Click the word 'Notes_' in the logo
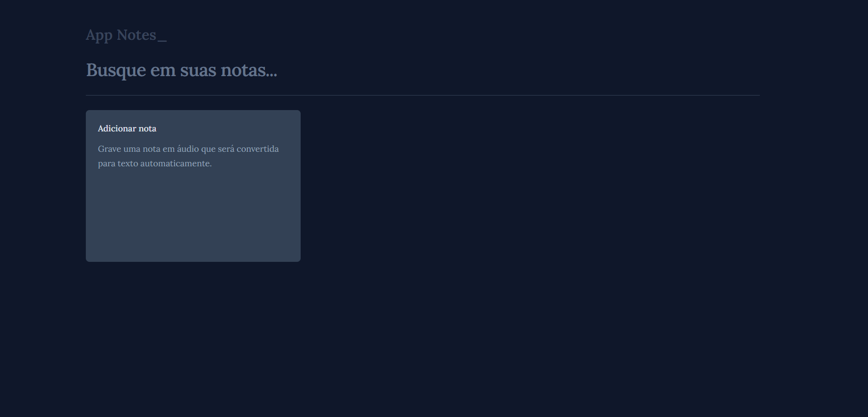Image resolution: width=868 pixels, height=417 pixels. tap(142, 35)
